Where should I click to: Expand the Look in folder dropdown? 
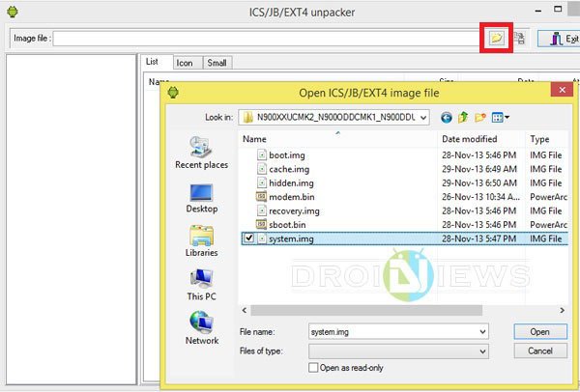(x=423, y=118)
